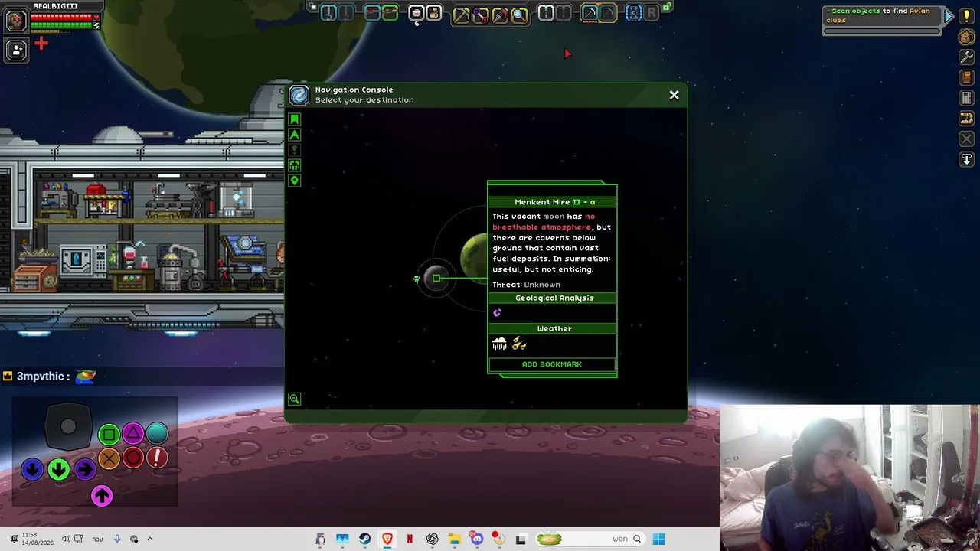Swap hotbar with the top-left toggle
This screenshot has height=551, width=980.
pos(312,7)
